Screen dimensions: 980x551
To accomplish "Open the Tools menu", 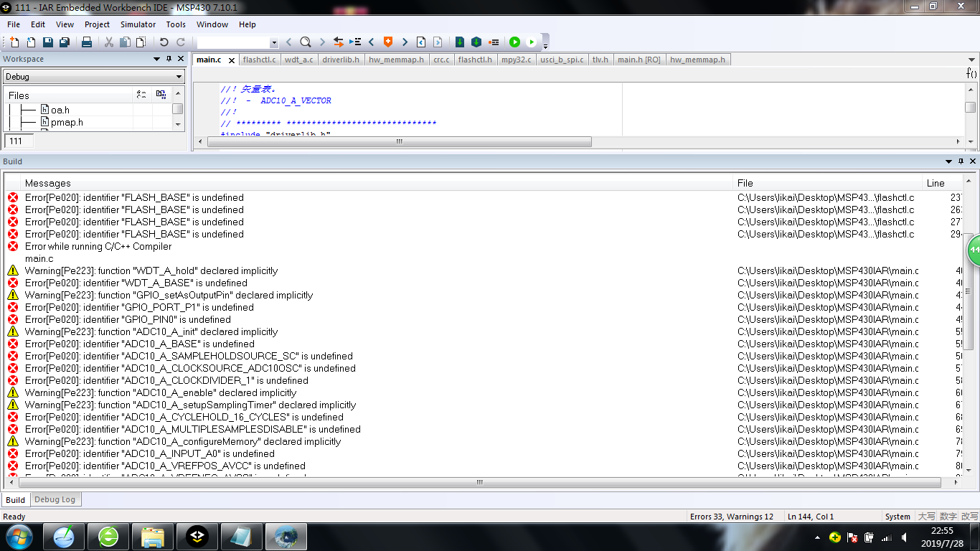I will coord(176,24).
